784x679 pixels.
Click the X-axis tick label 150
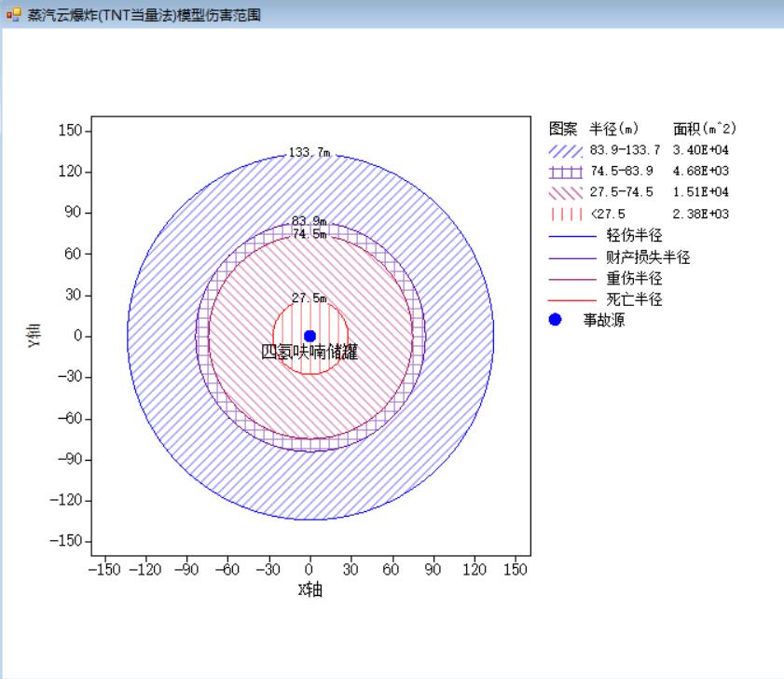[x=515, y=570]
